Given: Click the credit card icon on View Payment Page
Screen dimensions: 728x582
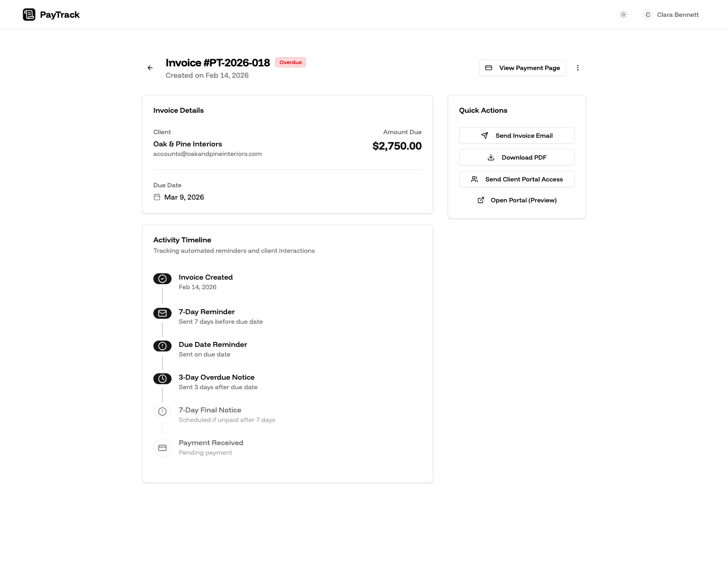Looking at the screenshot, I should tap(489, 67).
